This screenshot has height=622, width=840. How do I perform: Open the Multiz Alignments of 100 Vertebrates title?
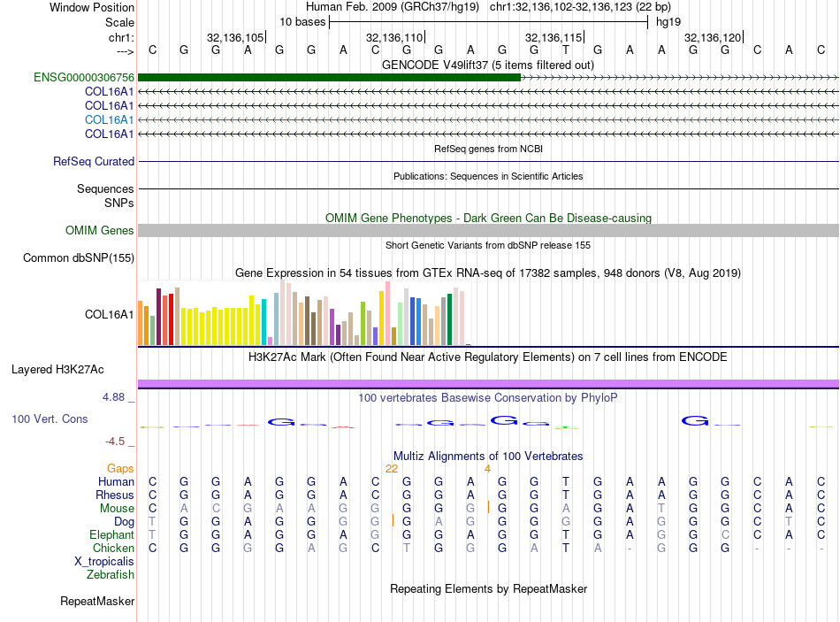pos(488,456)
